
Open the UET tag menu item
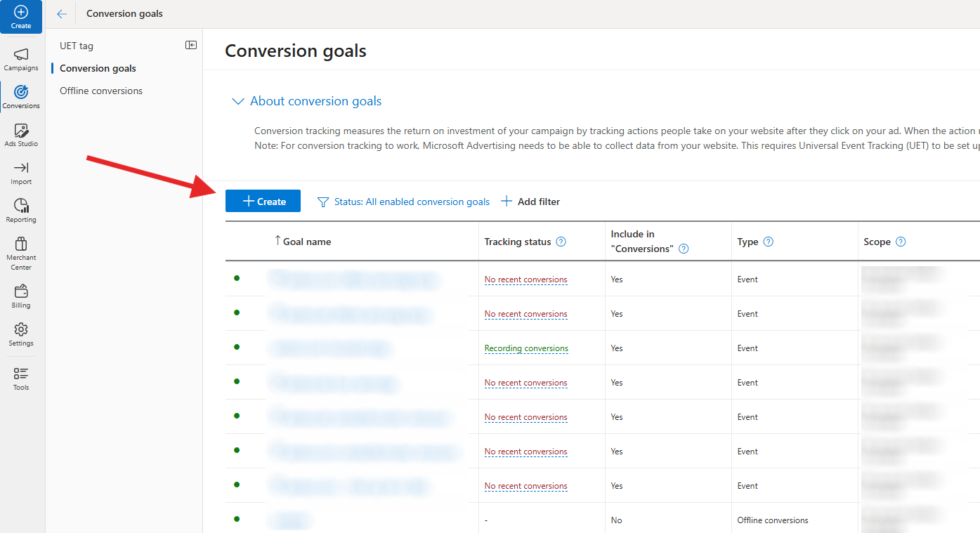coord(77,46)
